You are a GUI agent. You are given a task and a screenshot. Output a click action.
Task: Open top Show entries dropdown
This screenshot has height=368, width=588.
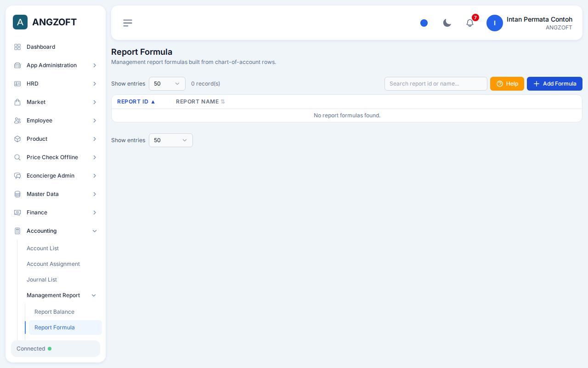[x=167, y=84]
